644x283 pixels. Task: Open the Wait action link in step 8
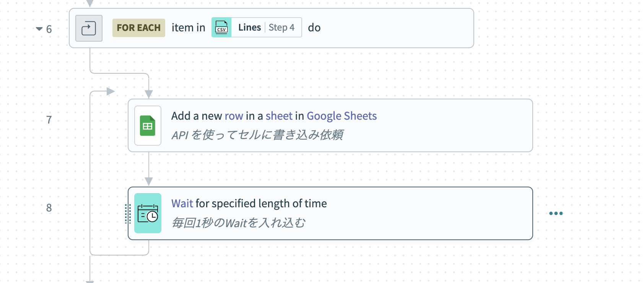click(182, 203)
